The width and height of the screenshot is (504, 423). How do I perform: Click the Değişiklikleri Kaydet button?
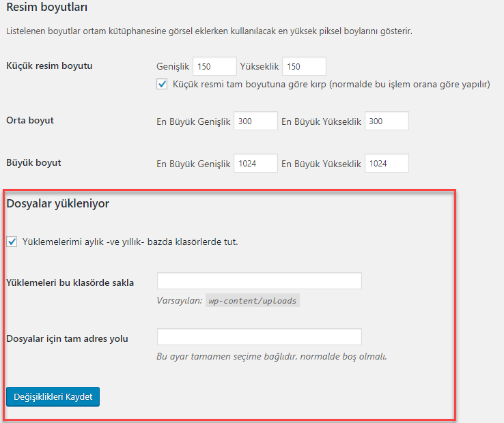(x=53, y=396)
